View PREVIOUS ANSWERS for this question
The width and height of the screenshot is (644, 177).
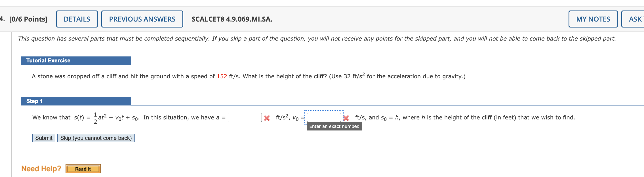142,19
